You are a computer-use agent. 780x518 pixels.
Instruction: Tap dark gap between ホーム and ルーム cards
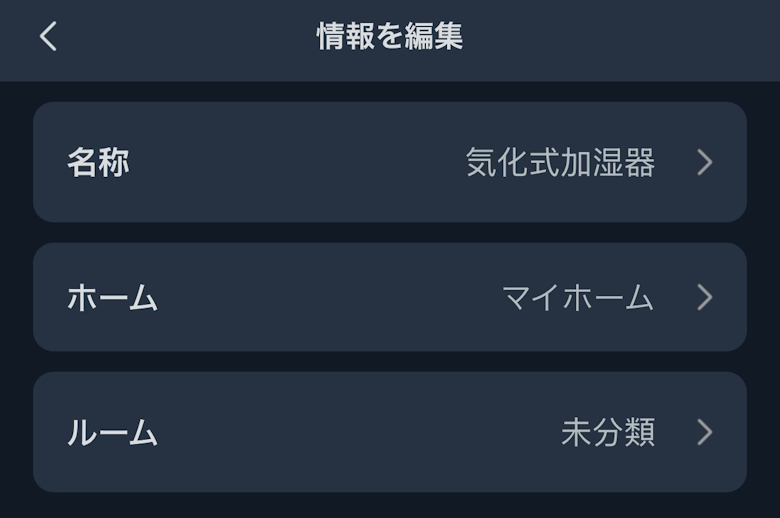[x=390, y=362]
